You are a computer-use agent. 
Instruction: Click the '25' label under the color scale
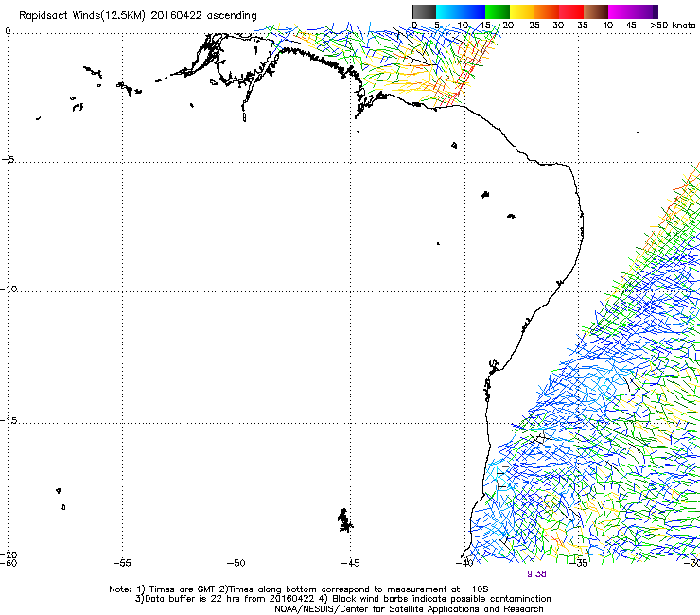pos(534,25)
